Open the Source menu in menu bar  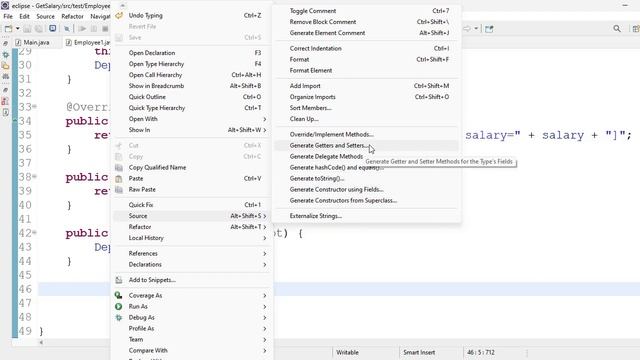click(x=45, y=16)
